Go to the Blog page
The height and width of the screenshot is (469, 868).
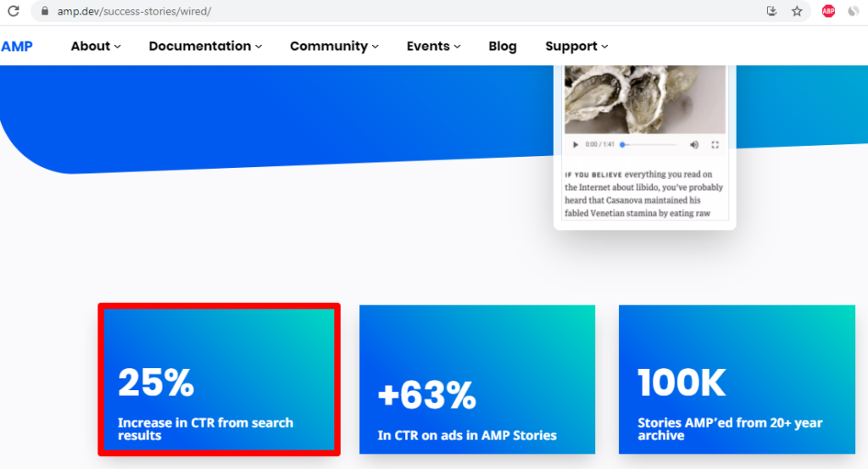[x=502, y=46]
